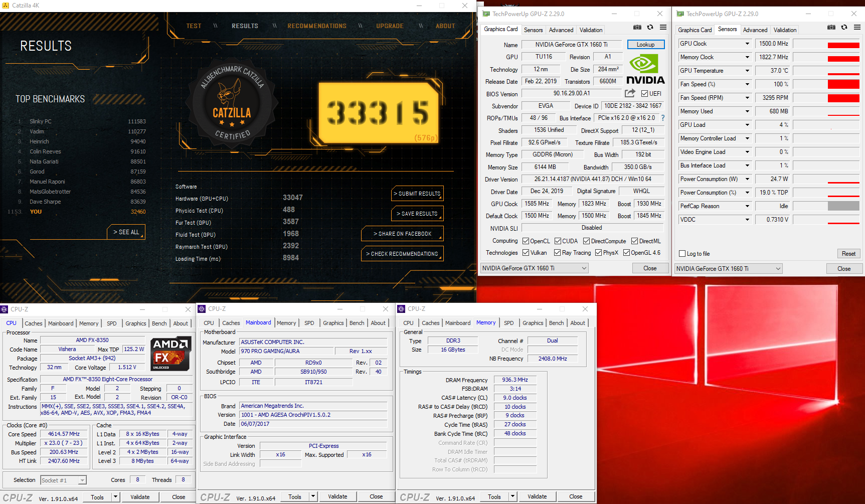Switch to SPD tab in CPU-Z Memory window
Viewport: 865px width, 504px height.
pos(508,323)
